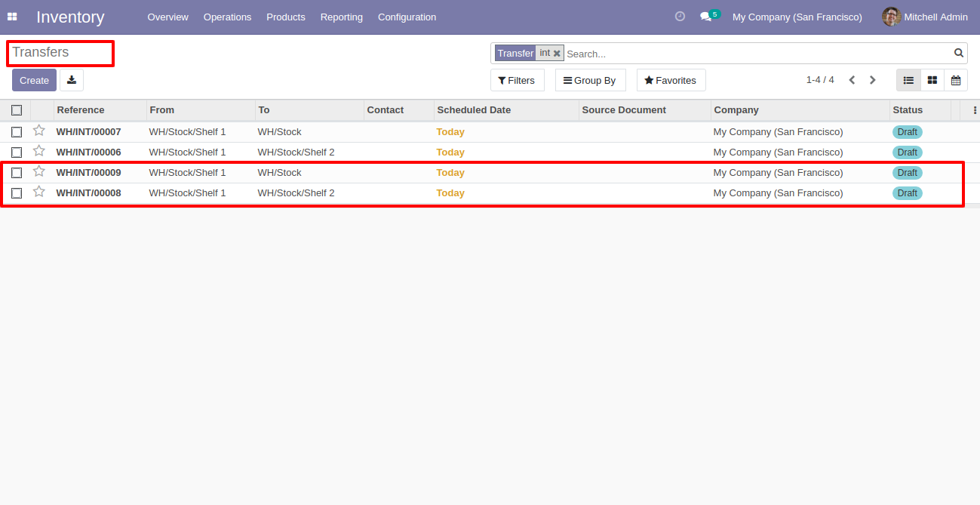The height and width of the screenshot is (505, 980).
Task: Click the activities clock icon
Action: point(680,17)
